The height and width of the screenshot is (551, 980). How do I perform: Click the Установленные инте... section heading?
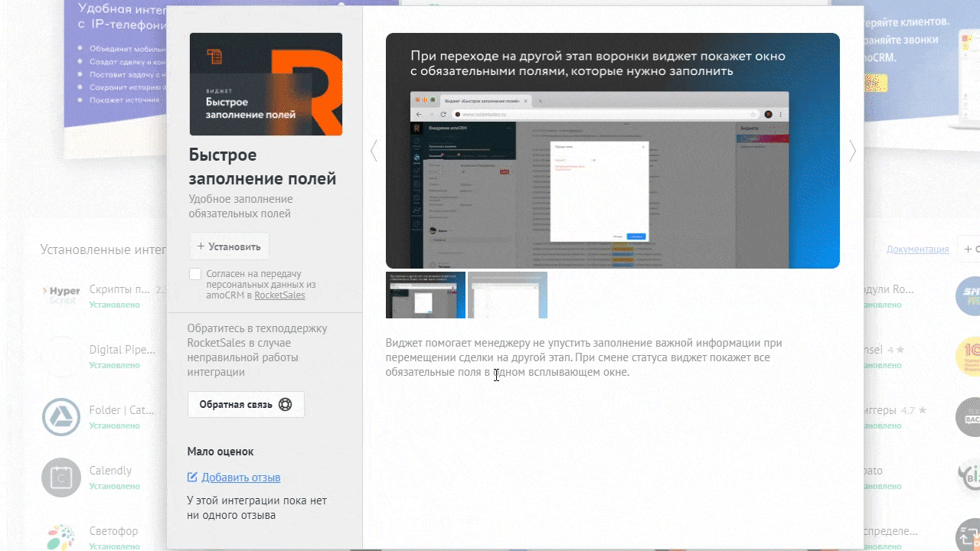103,249
